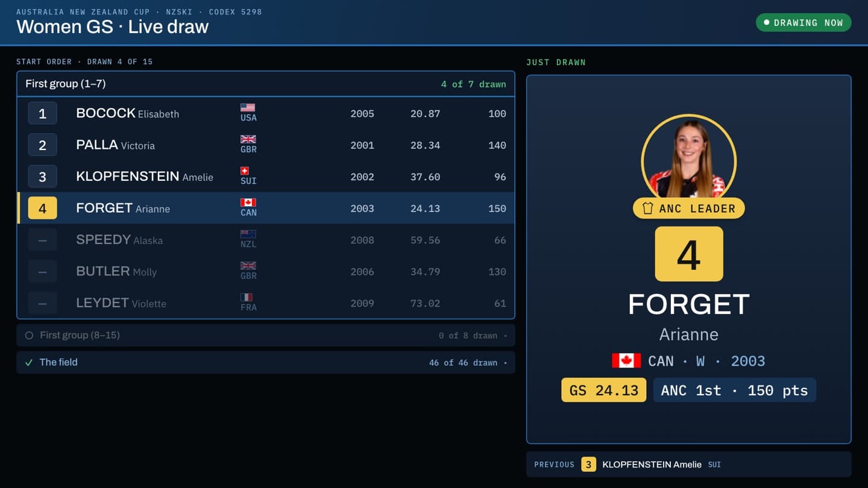Click the 46 of 46 drawn text
This screenshot has height=488, width=868.
[463, 363]
